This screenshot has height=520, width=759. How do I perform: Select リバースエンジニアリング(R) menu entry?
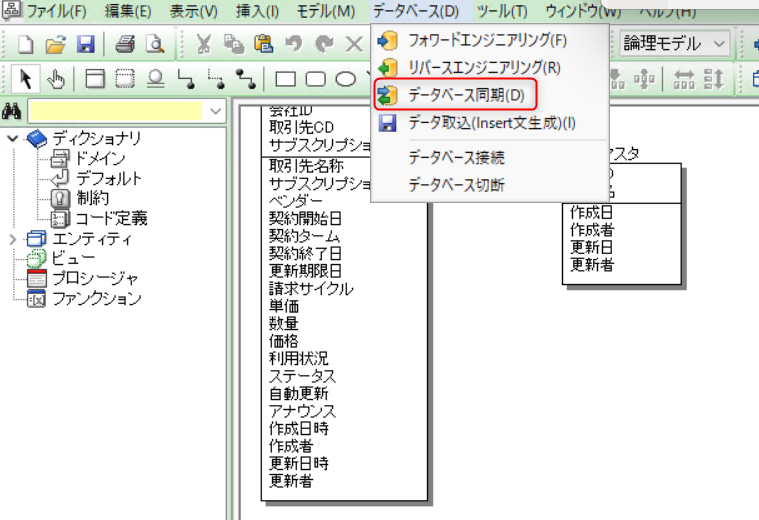pyautogui.click(x=484, y=68)
